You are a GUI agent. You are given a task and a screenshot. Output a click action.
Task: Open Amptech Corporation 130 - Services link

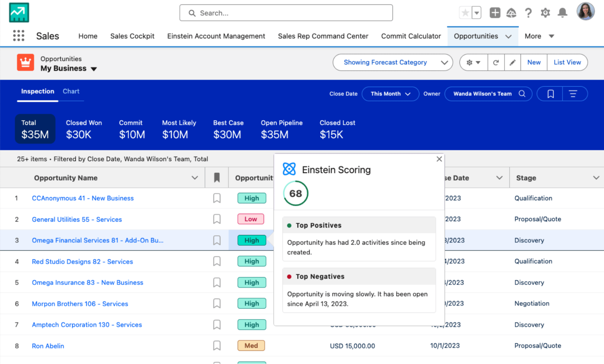(87, 325)
